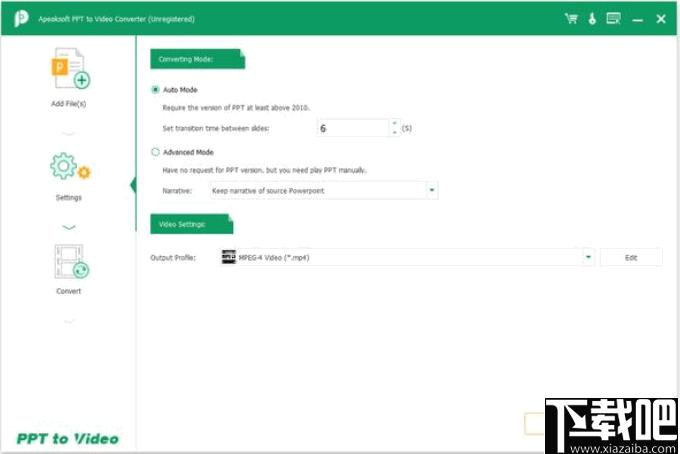Screen dimensions: 680x454
Task: Increase transition time with up arrow
Action: [x=394, y=124]
